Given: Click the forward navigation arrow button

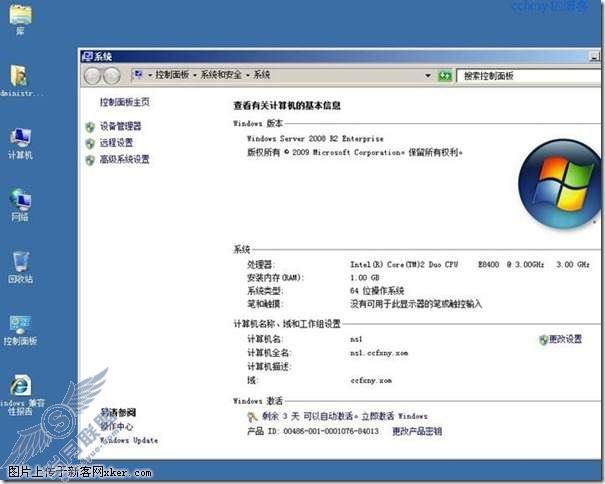Looking at the screenshot, I should click(112, 76).
